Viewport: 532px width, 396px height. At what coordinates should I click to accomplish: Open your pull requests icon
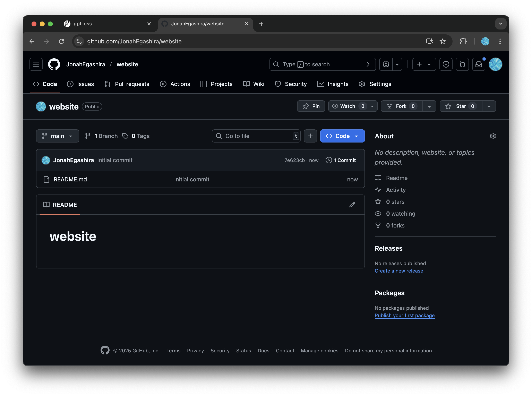click(x=462, y=64)
